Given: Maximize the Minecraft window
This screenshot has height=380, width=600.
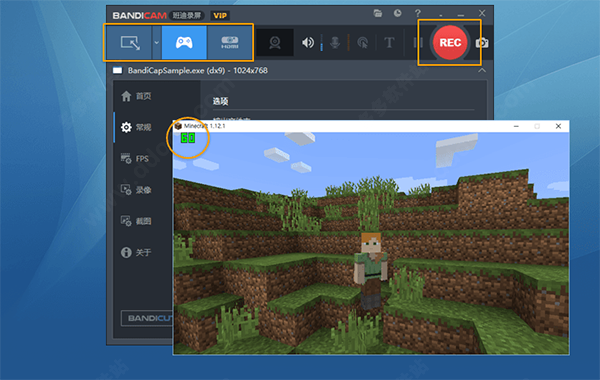Looking at the screenshot, I should pos(537,126).
